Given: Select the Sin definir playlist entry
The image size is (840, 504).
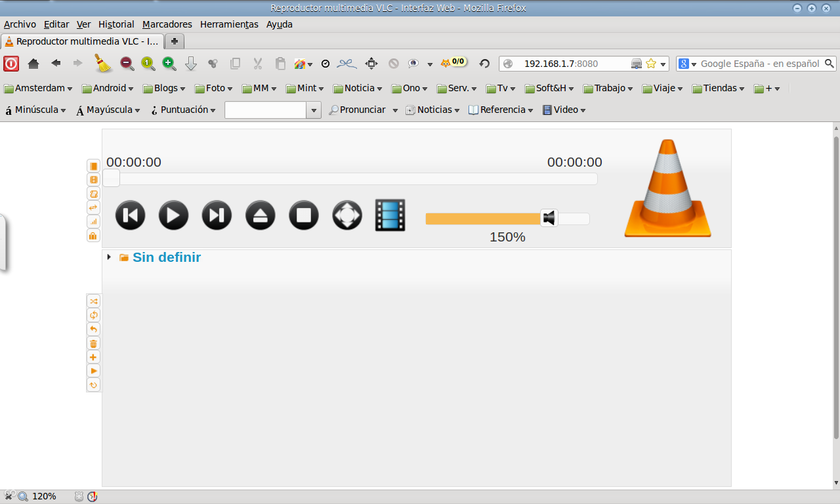Looking at the screenshot, I should pos(167,257).
